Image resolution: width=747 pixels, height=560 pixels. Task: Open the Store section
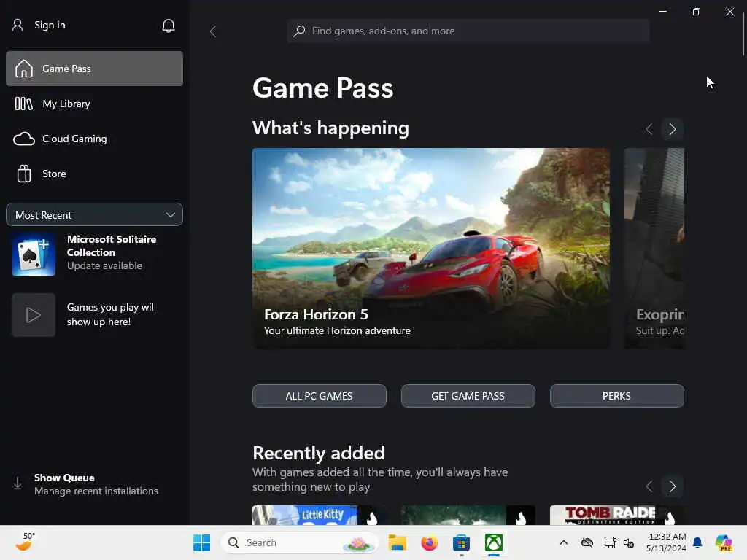[x=94, y=174]
